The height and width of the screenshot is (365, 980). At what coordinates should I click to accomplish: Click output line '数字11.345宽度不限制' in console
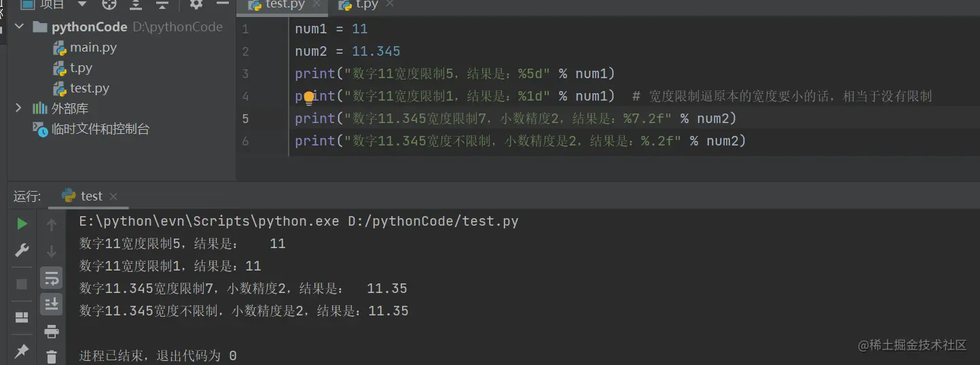[x=244, y=311]
